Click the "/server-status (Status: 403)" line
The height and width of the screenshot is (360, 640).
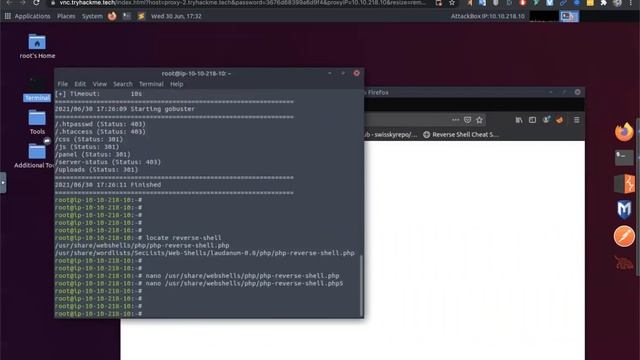[x=108, y=162]
